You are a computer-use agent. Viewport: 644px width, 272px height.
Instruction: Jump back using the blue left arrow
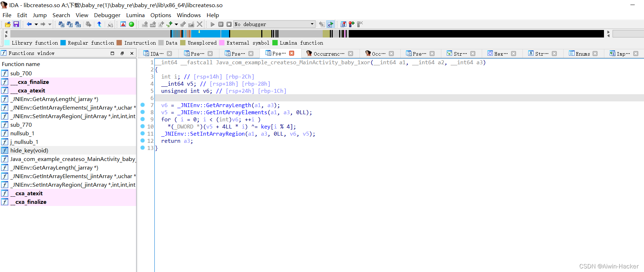pyautogui.click(x=29, y=24)
